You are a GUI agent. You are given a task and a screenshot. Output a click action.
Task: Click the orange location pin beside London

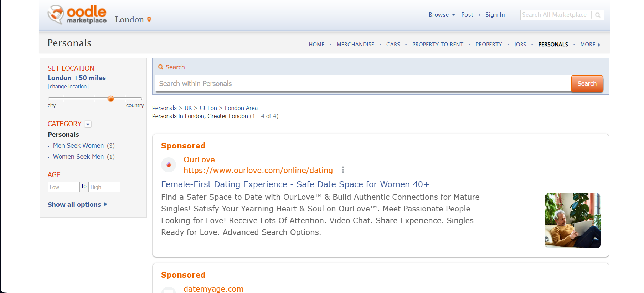click(149, 20)
